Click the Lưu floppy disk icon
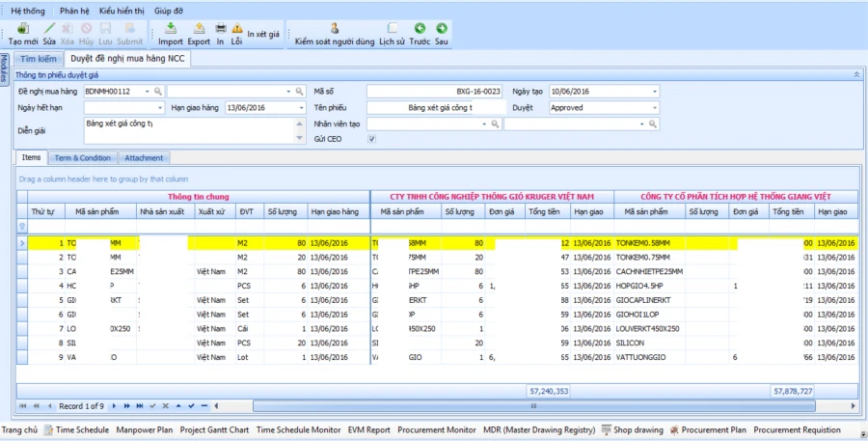This screenshot has height=441, width=868. pyautogui.click(x=105, y=28)
